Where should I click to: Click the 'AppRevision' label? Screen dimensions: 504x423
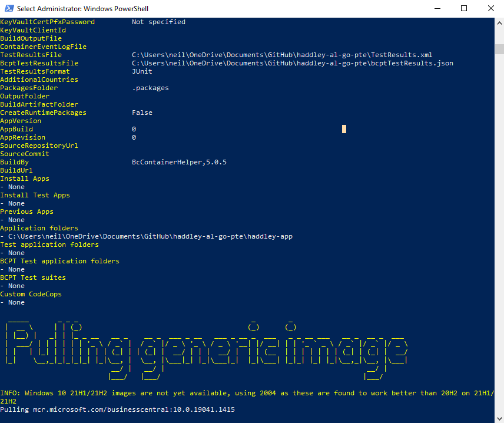pyautogui.click(x=23, y=137)
